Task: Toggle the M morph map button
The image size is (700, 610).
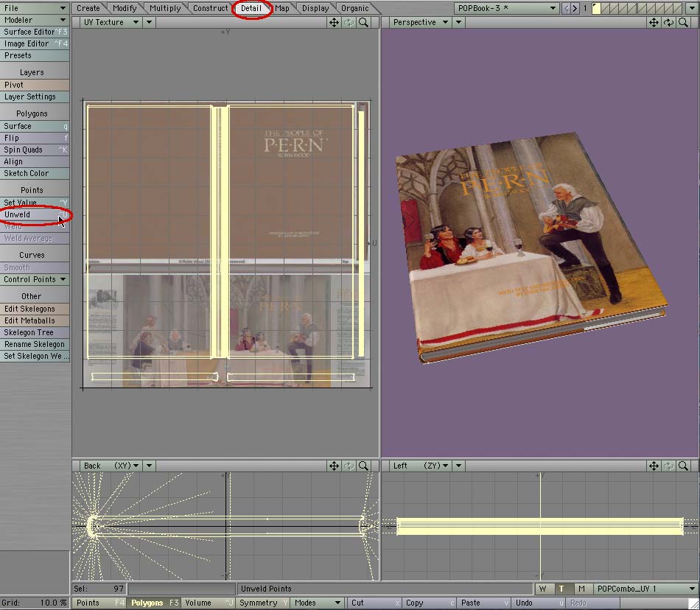Action: (581, 589)
